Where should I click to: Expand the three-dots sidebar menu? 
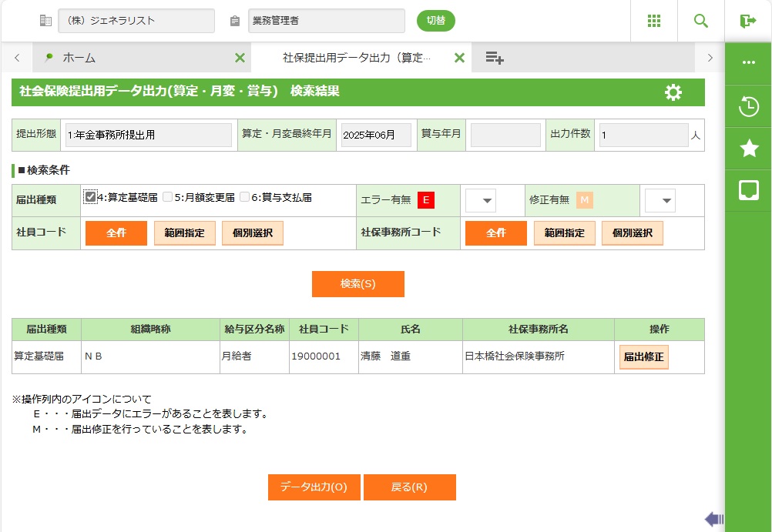(748, 62)
